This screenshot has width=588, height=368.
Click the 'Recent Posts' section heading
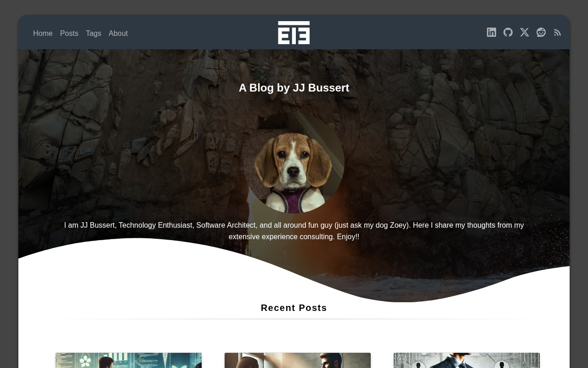click(294, 308)
